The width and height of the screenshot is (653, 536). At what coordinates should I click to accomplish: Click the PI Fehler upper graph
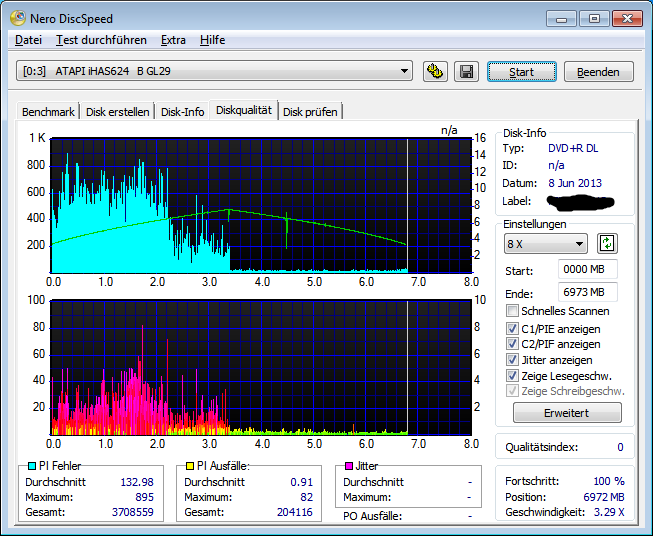click(261, 205)
